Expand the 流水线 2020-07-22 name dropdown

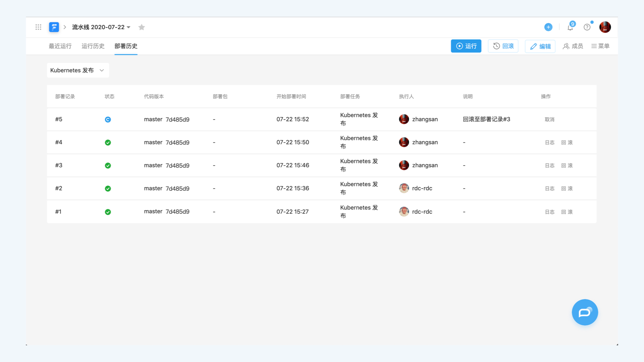[101, 27]
